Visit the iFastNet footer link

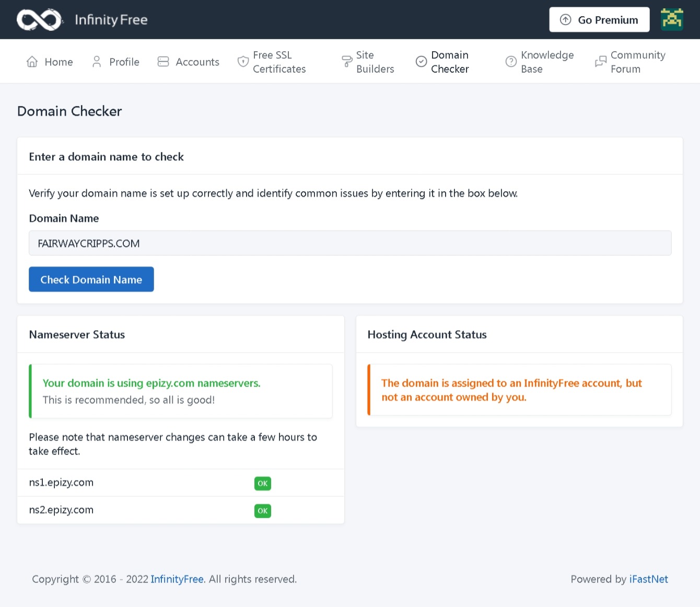648,579
